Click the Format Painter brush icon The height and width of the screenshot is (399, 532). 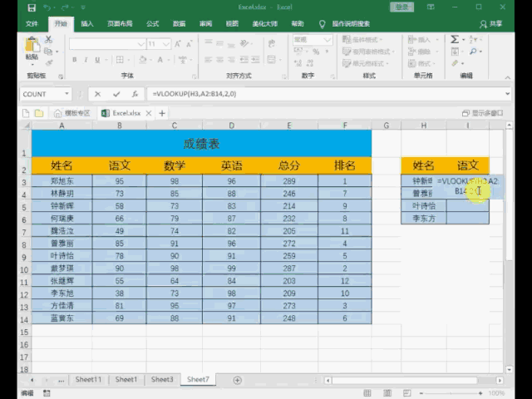pyautogui.click(x=48, y=63)
